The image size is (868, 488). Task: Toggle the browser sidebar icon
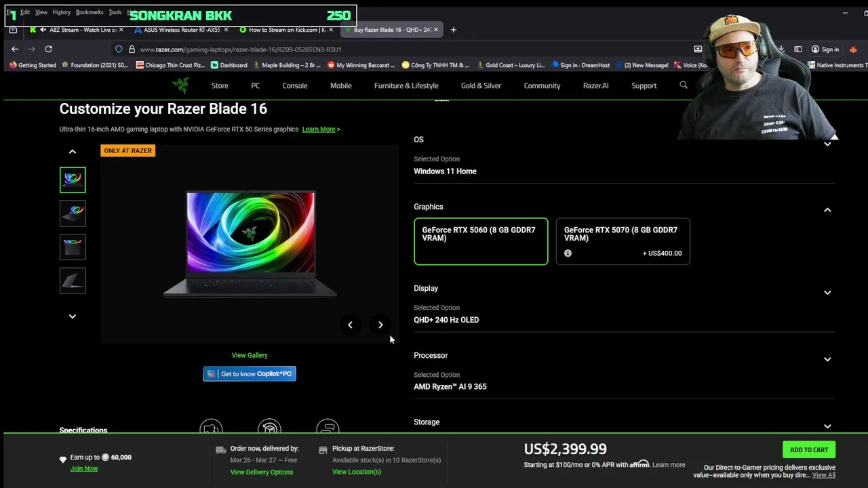798,49
